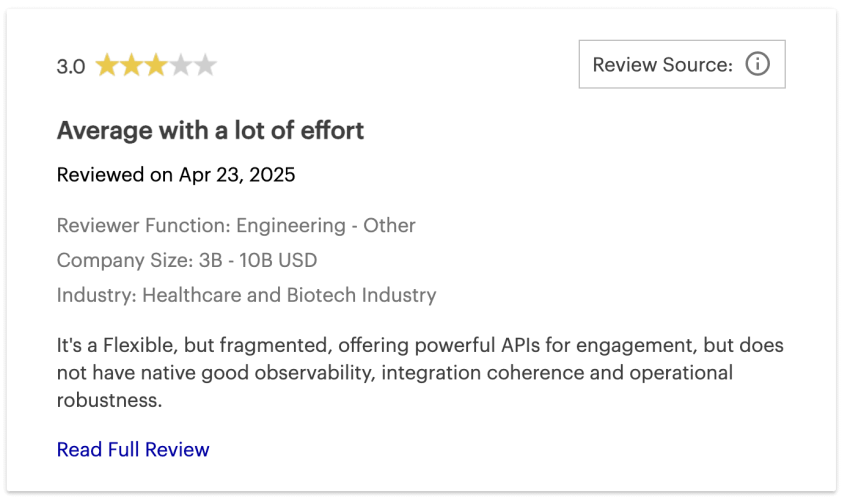Click the second gold star
The width and height of the screenshot is (850, 501).
(x=131, y=66)
